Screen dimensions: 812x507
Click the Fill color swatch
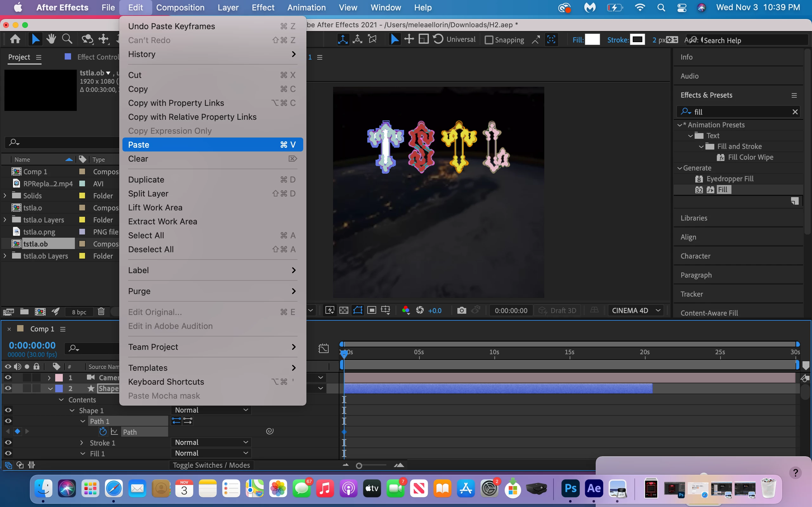click(592, 40)
